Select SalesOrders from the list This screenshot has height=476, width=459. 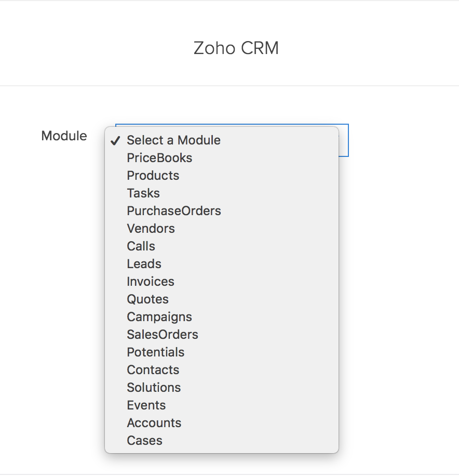point(163,335)
